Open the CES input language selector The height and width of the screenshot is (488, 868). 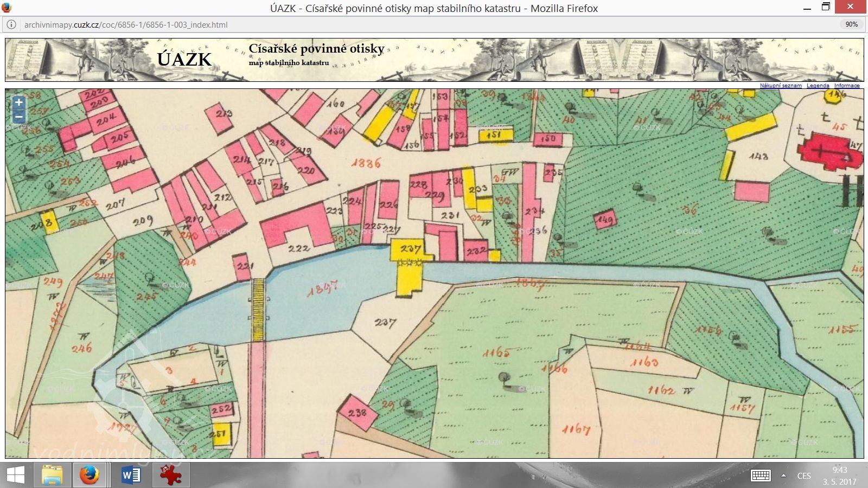click(804, 476)
